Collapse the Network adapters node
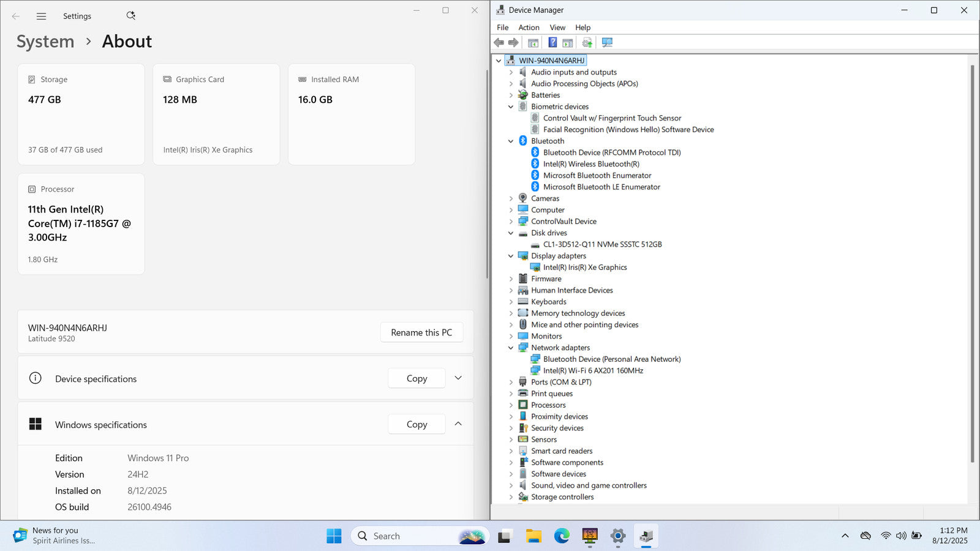The height and width of the screenshot is (551, 980). [x=511, y=348]
